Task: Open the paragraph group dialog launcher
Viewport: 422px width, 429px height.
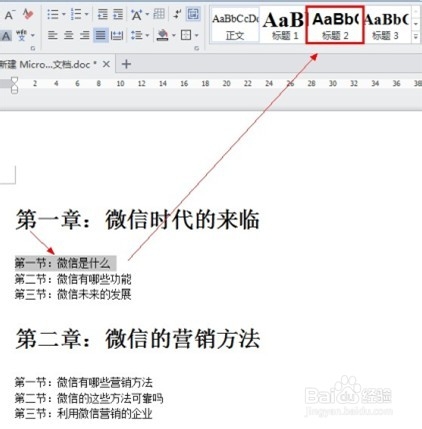Action: coord(197,48)
